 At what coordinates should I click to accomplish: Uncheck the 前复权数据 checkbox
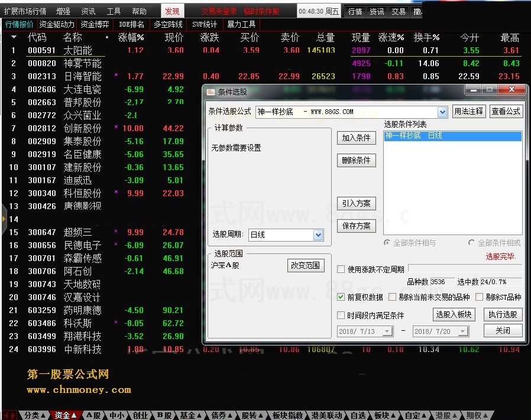pyautogui.click(x=341, y=297)
